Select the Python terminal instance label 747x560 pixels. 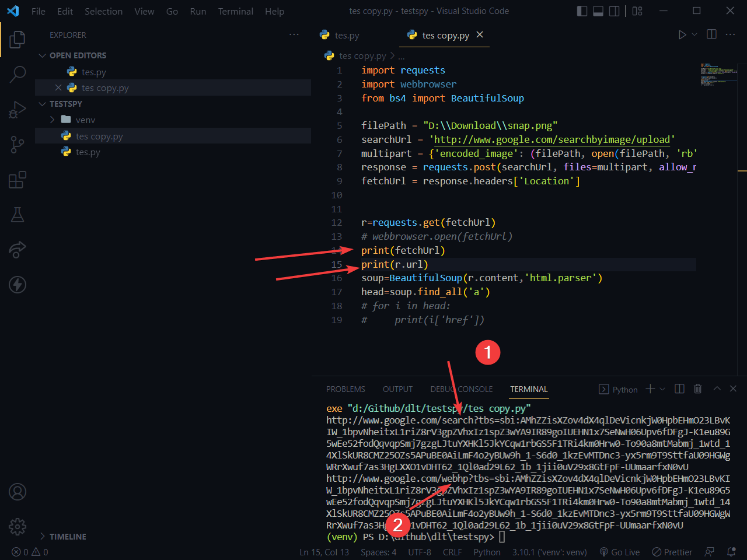[x=619, y=390]
